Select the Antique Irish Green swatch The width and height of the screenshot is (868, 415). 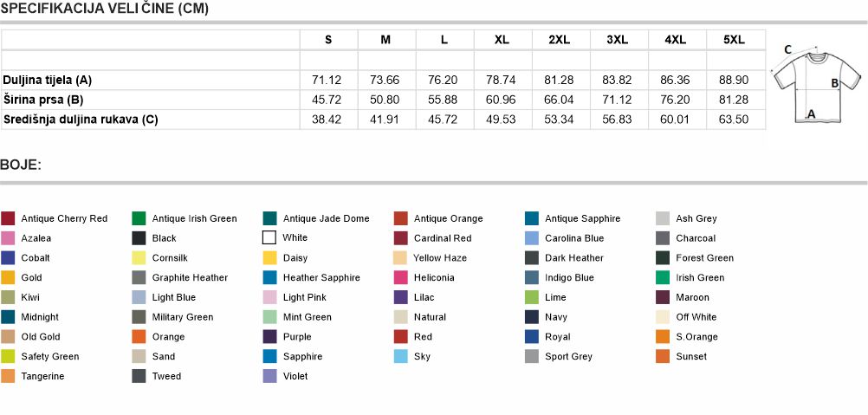coord(139,218)
